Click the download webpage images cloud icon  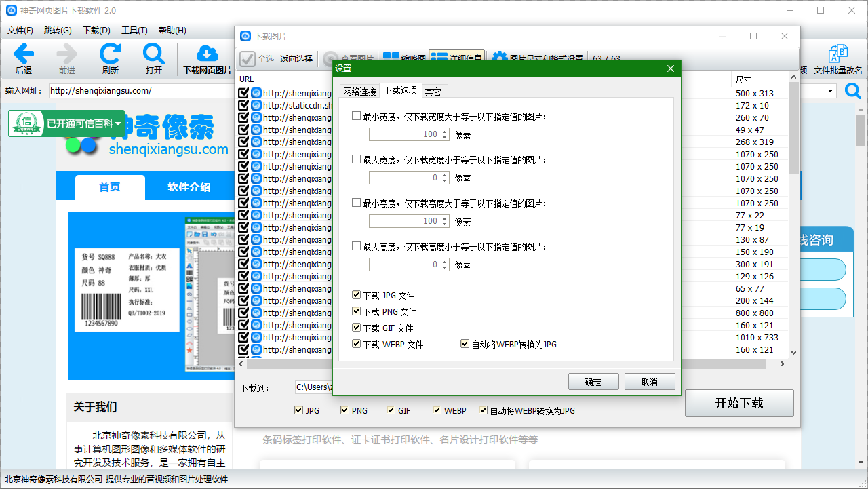click(x=207, y=54)
